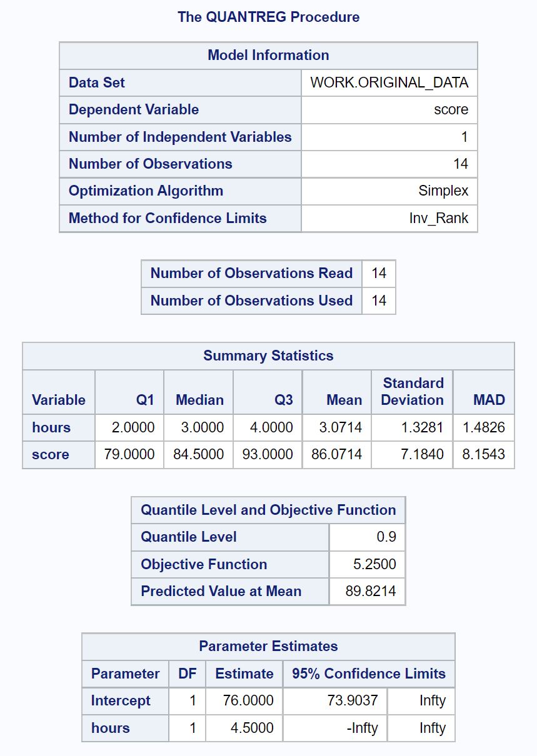Click the title The QUANTREG Procedure
537x756 pixels.
click(268, 17)
